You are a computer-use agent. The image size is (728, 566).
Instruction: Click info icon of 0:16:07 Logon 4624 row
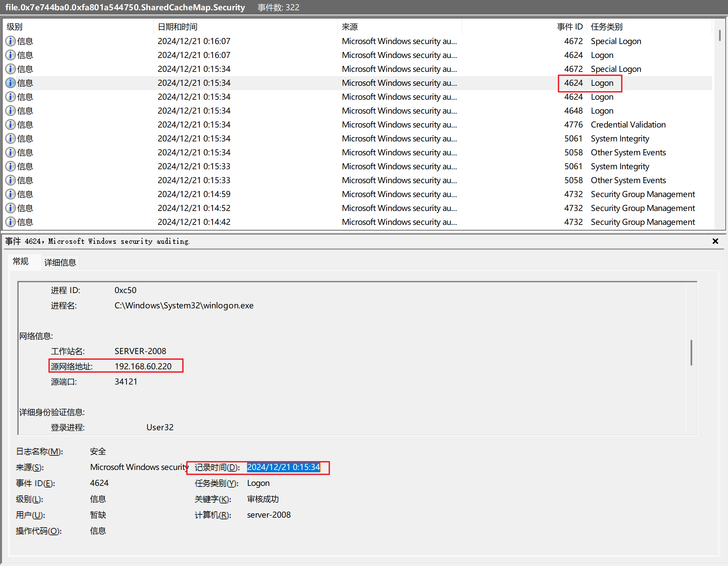click(10, 55)
